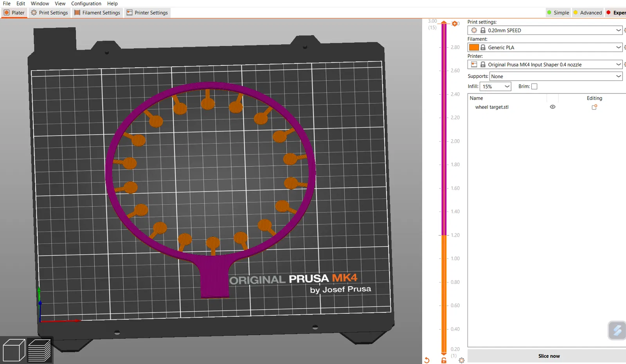Image resolution: width=626 pixels, height=364 pixels.
Task: Click the "Supports:" label
Action: coord(478,76)
